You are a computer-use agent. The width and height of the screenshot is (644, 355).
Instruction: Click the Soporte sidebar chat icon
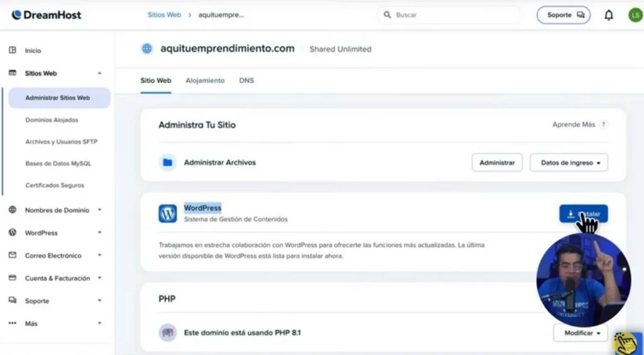pyautogui.click(x=13, y=300)
